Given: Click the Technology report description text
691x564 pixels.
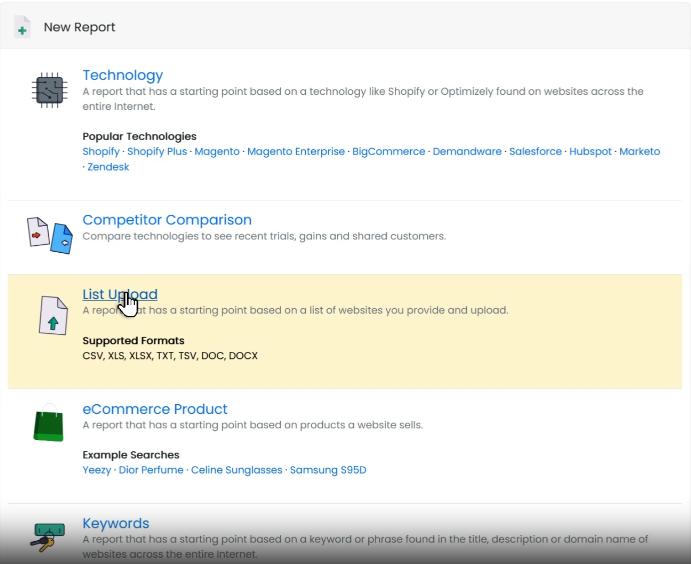Looking at the screenshot, I should pos(363,99).
